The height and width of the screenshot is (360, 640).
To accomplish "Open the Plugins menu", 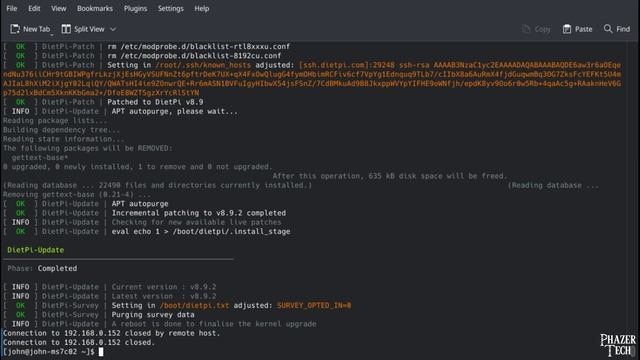I will coord(135,8).
